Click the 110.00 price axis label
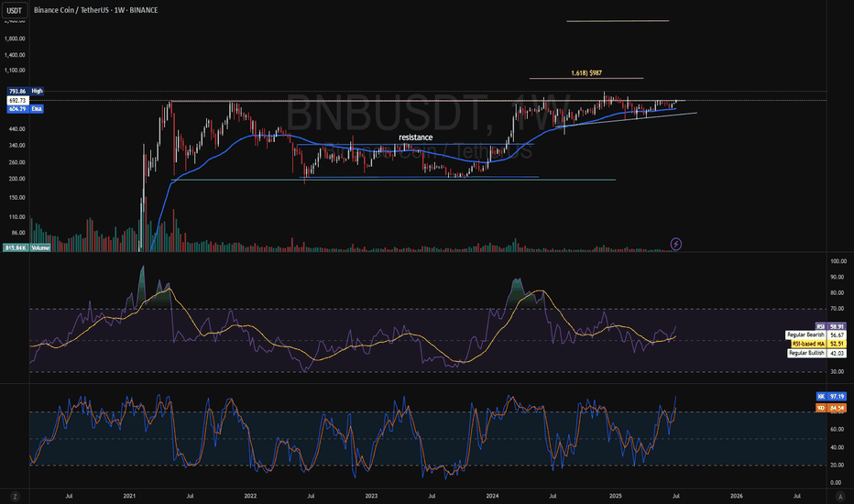854x504 pixels. 16,217
